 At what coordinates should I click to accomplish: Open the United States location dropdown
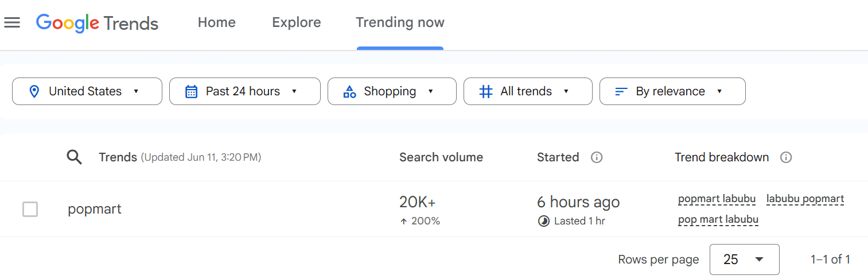point(87,91)
